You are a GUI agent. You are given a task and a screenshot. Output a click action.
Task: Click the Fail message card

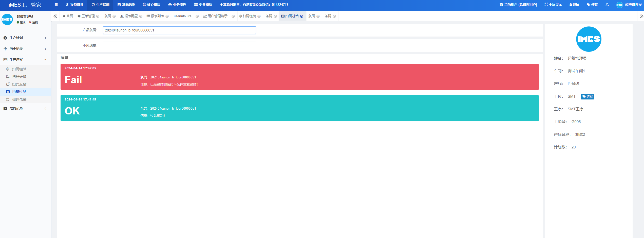[299, 77]
